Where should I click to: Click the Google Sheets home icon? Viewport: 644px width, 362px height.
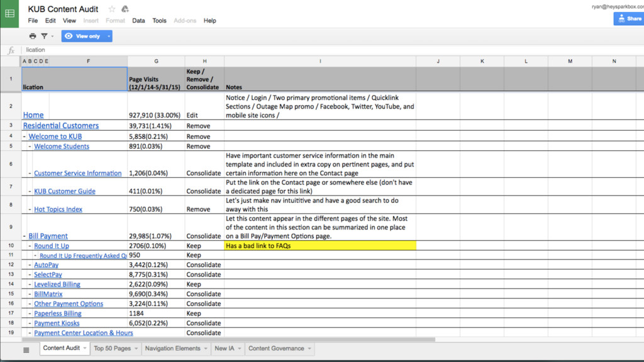click(9, 14)
